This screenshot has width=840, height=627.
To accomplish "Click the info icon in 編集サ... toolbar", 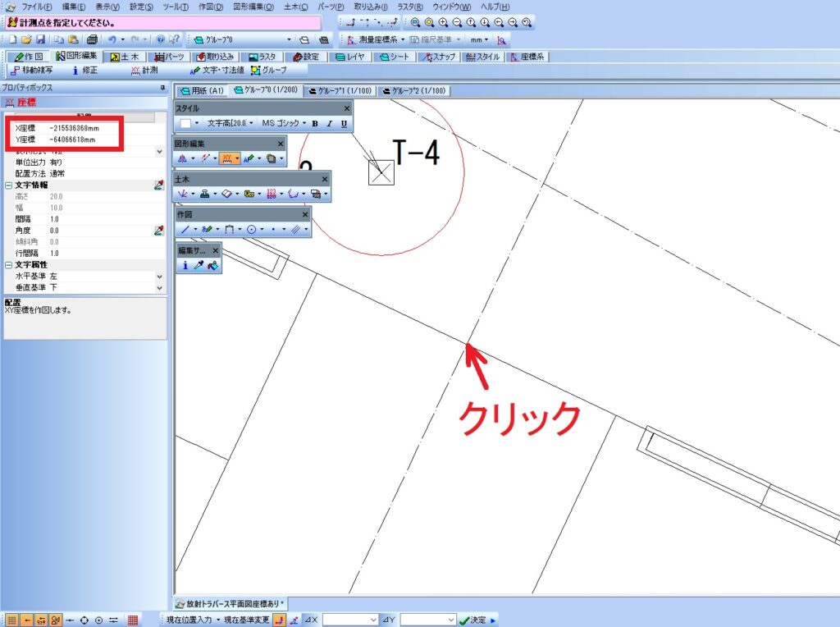I will [x=185, y=265].
